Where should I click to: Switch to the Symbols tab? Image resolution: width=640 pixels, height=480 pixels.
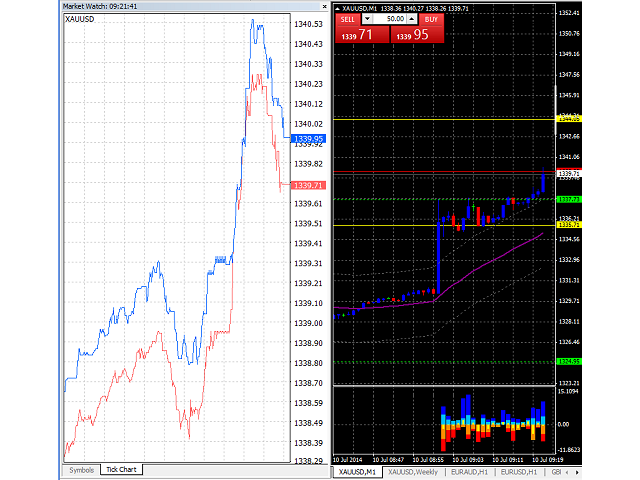(80, 468)
